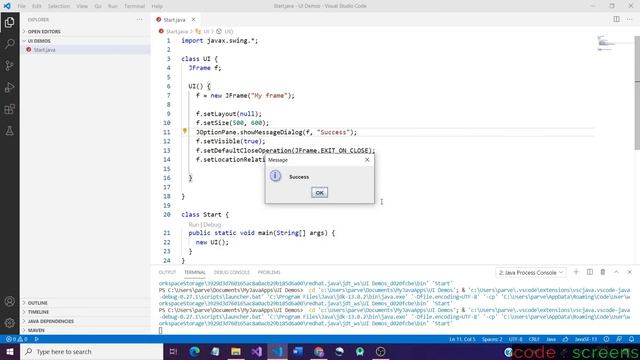Click the lightbulb quick-fix on line 11
The image size is (640, 360).
pos(184,131)
